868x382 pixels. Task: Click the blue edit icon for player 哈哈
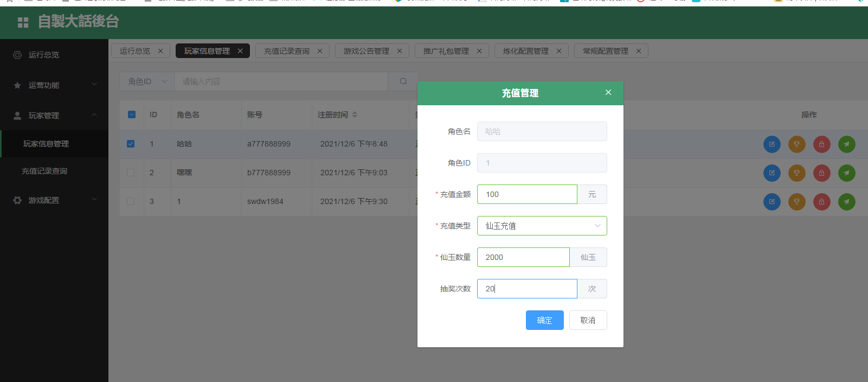pos(771,144)
